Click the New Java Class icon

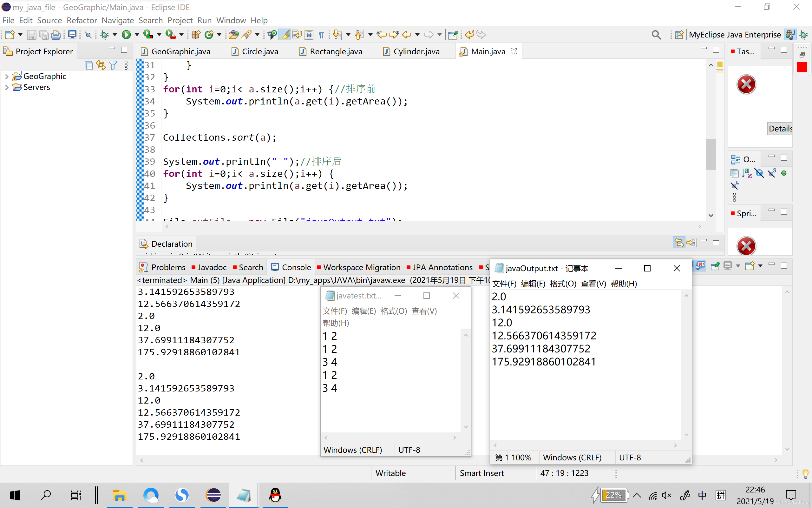point(209,35)
